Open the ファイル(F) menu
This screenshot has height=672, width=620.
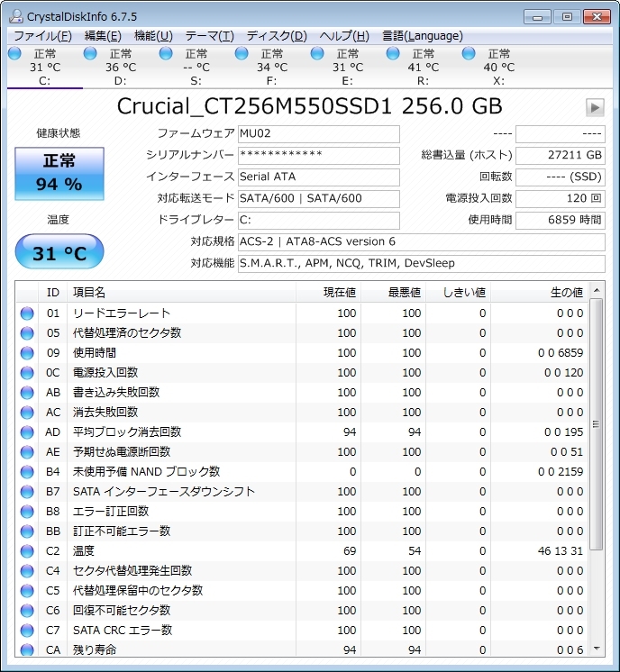click(42, 36)
